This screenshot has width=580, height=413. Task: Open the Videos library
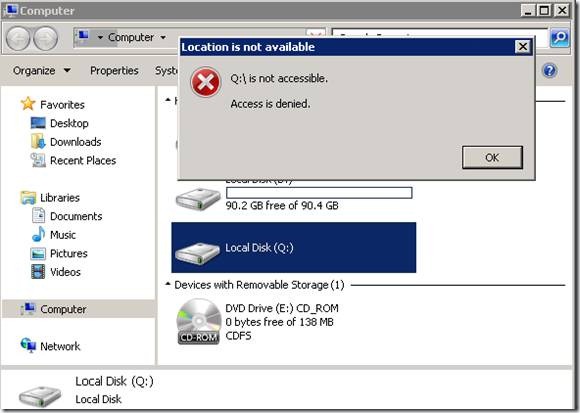65,272
